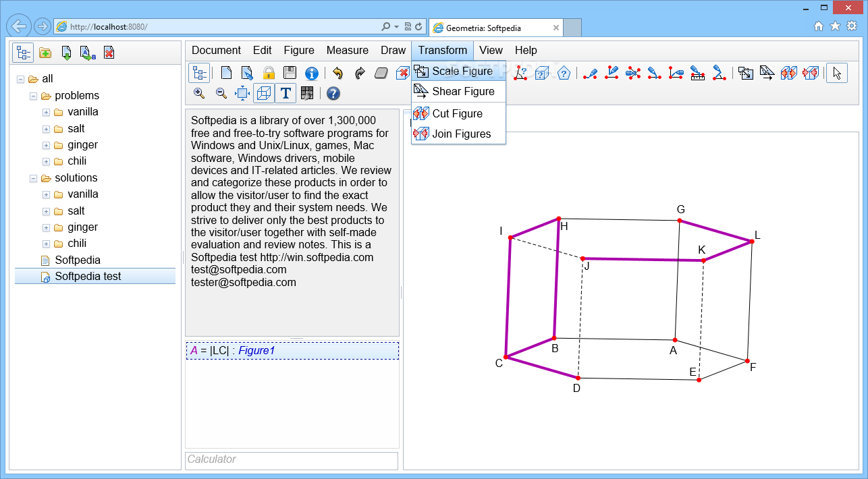The width and height of the screenshot is (868, 479).
Task: Open the View menu
Action: [x=491, y=50]
